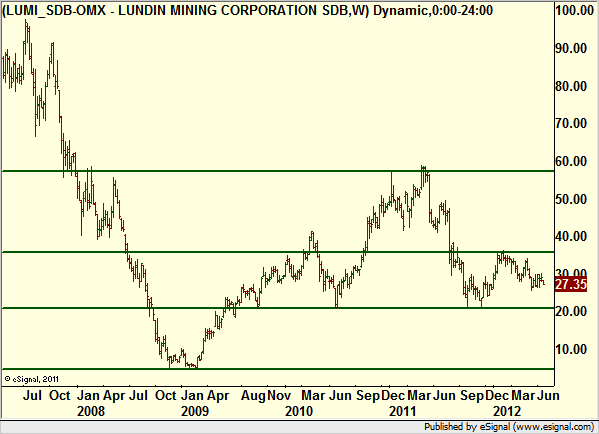Click the chart title 'LUMI_SDB-OMX - LUNDIN MINING CORPORATION'
This screenshot has width=599, height=434.
(161, 10)
